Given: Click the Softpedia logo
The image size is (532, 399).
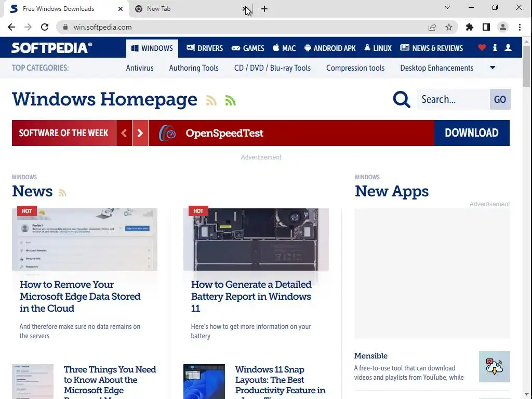Looking at the screenshot, I should click(51, 47).
